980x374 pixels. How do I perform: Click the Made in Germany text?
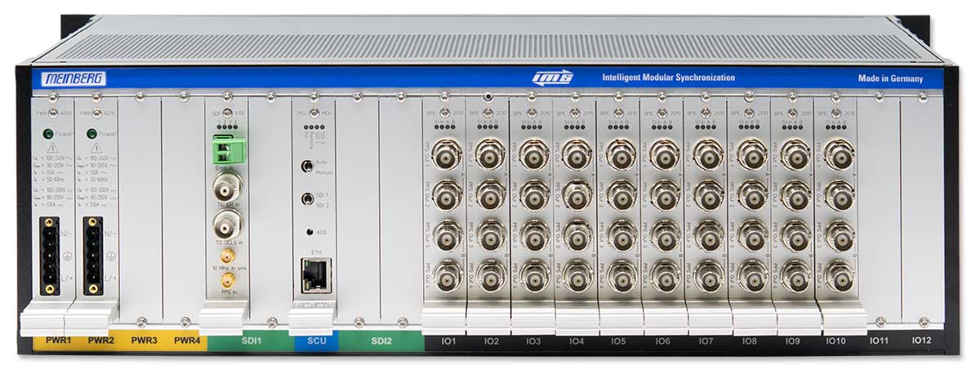[890, 78]
